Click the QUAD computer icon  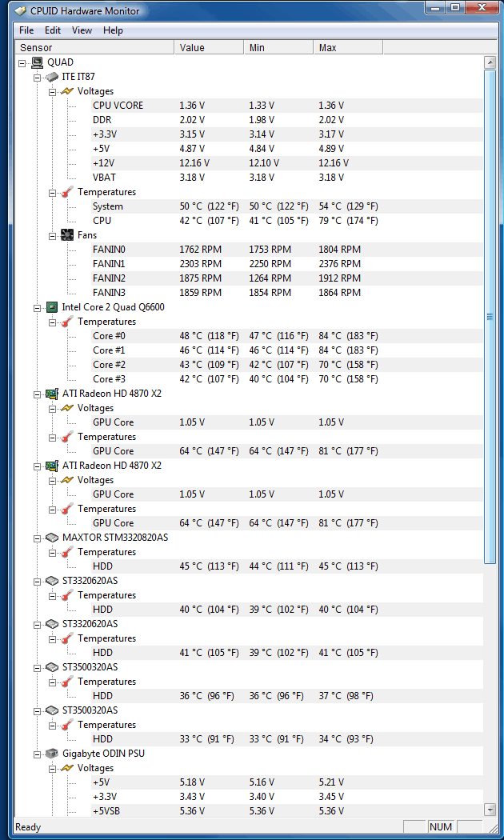[x=37, y=62]
